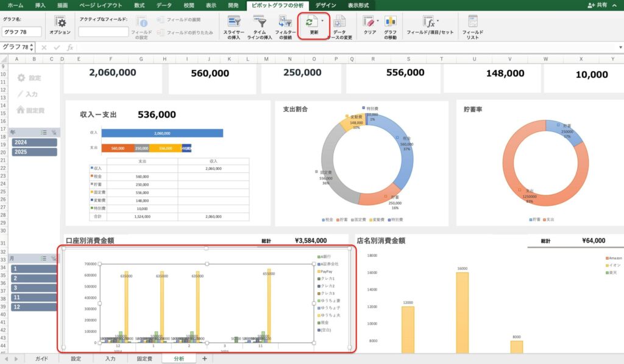Open the クリア (Clear) dropdown
Viewport: 624px width, 364px height.
378,21
